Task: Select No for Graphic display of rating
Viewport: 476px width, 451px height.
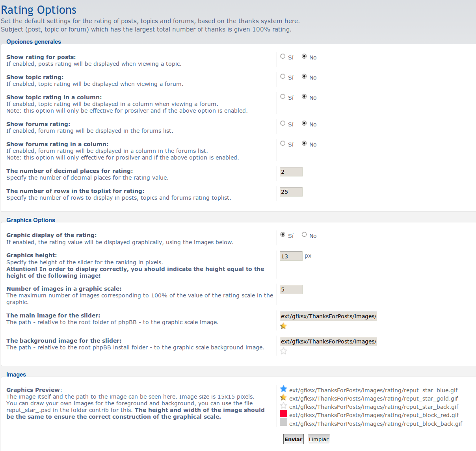Action: coord(304,235)
